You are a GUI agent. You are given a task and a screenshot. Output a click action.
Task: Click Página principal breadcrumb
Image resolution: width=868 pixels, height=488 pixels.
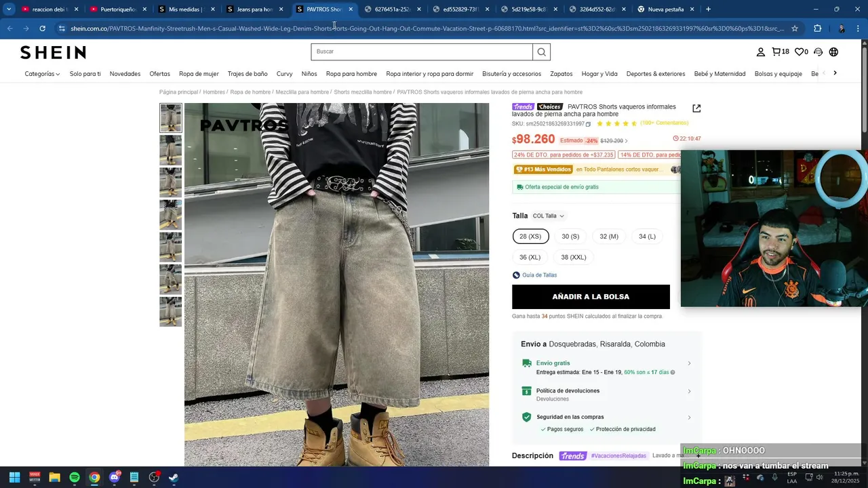[178, 92]
